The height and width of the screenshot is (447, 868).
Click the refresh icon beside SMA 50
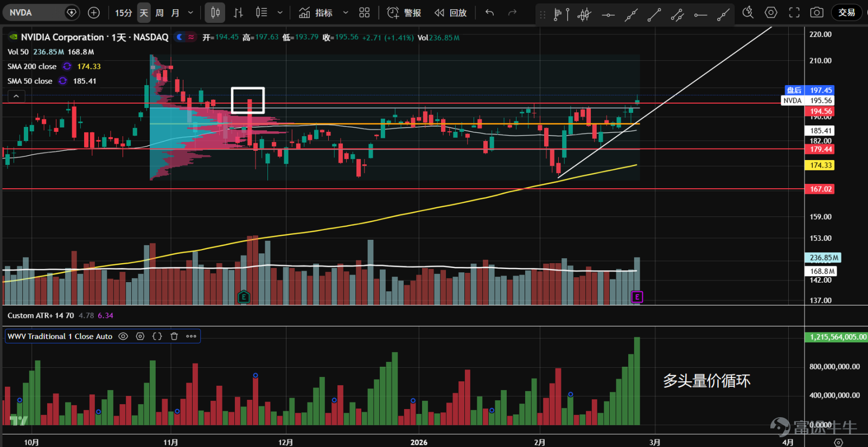pos(63,81)
